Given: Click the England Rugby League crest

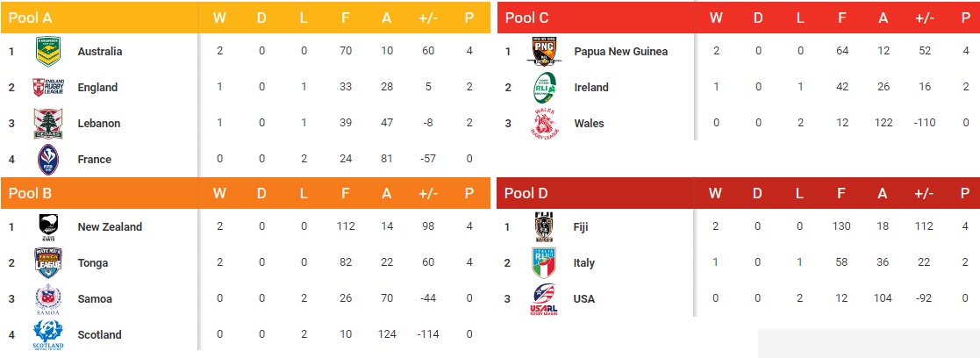Looking at the screenshot, I should pos(47,87).
